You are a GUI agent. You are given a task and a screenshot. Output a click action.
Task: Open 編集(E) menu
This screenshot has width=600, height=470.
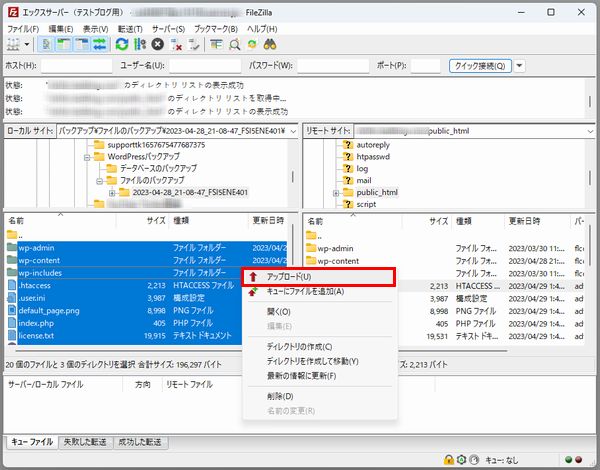click(x=61, y=29)
